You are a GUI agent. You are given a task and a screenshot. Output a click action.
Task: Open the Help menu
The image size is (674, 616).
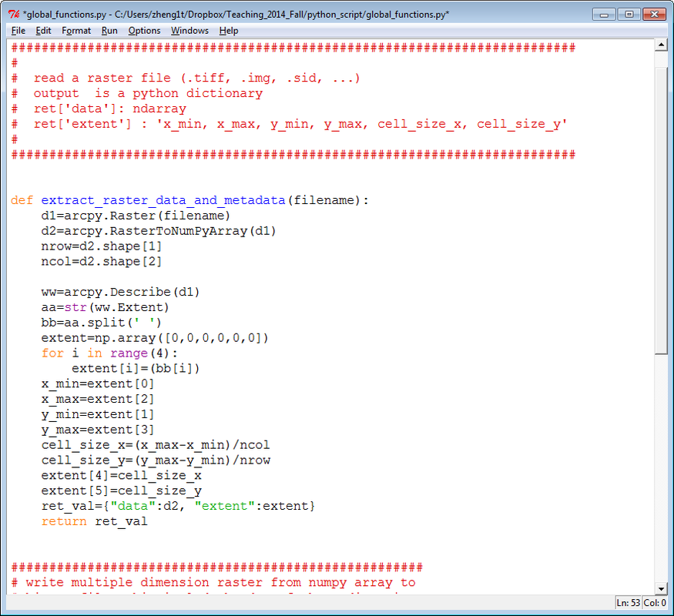point(228,31)
